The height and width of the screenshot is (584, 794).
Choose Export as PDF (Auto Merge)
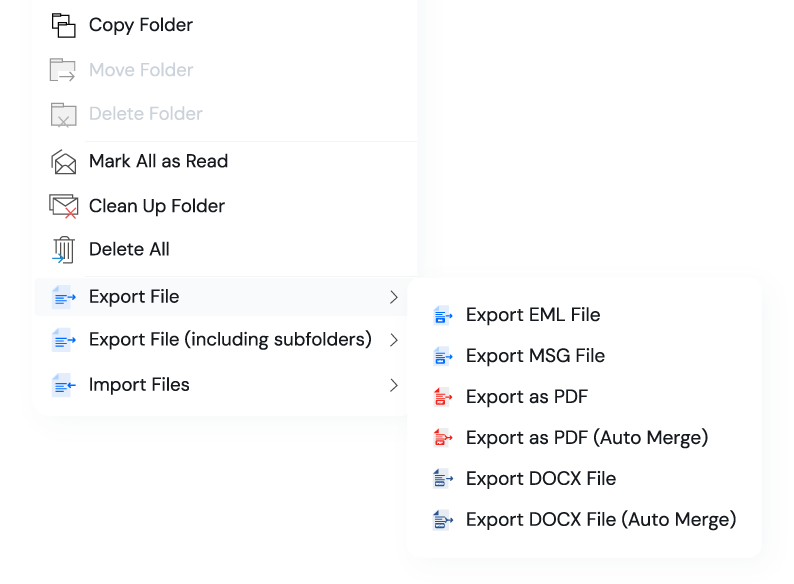click(587, 438)
